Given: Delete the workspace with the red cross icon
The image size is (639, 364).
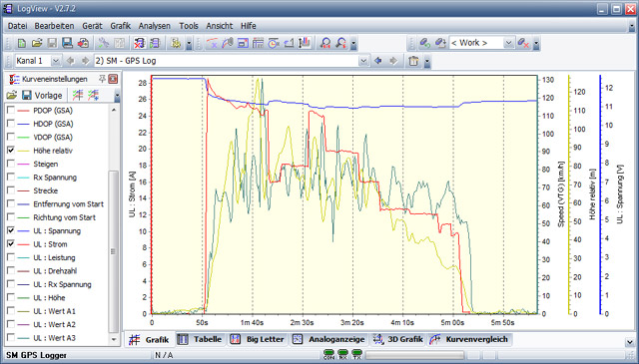Looking at the screenshot, I should (x=523, y=43).
